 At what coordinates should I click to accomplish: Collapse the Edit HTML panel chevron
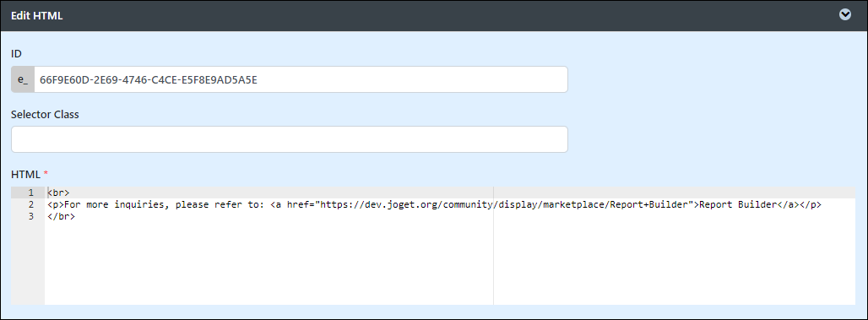[x=844, y=15]
